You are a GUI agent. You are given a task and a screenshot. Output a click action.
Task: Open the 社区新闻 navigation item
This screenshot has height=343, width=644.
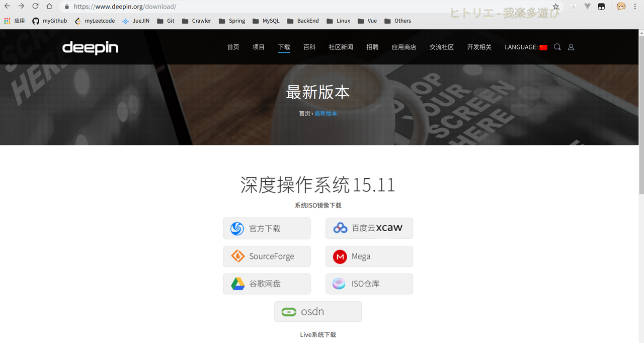coord(341,47)
